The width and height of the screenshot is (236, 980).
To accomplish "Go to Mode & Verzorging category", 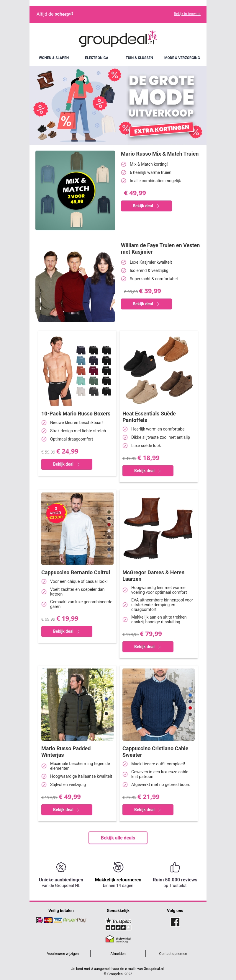I will point(182,58).
